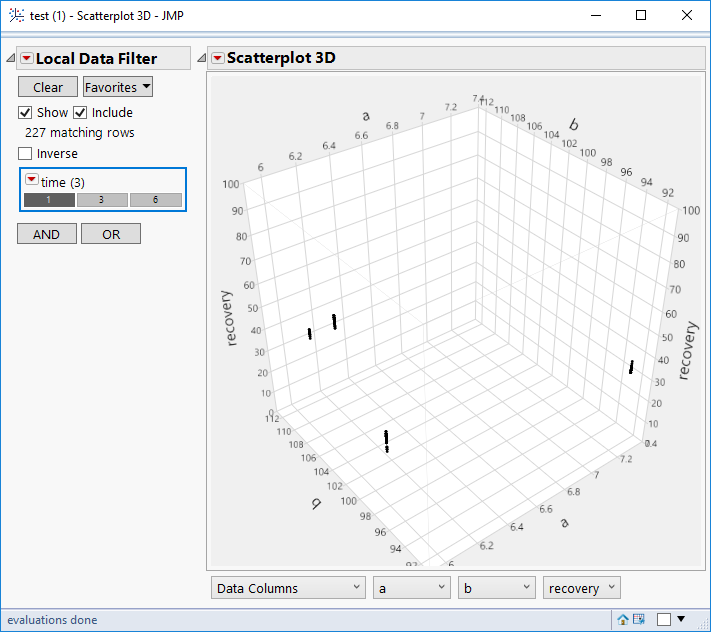Open the b axis column dropdown
The height and width of the screenshot is (632, 711).
click(x=496, y=588)
